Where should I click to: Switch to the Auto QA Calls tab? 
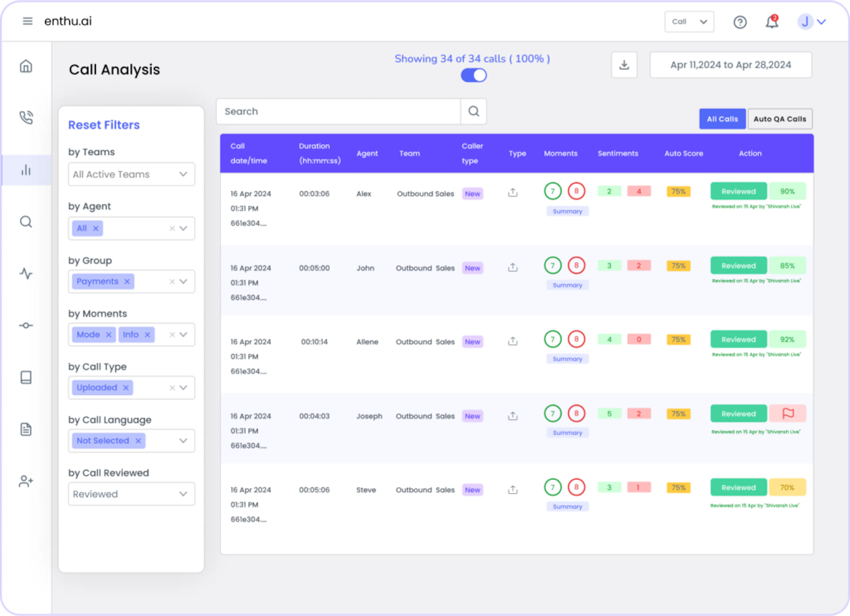pyautogui.click(x=780, y=119)
